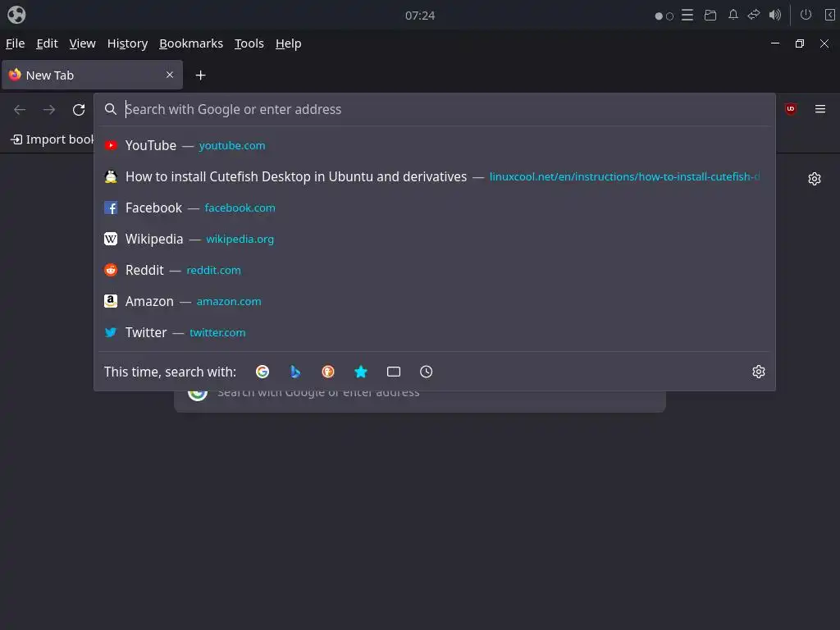The image size is (840, 630).
Task: Click the Twitter bird favicon
Action: (111, 332)
